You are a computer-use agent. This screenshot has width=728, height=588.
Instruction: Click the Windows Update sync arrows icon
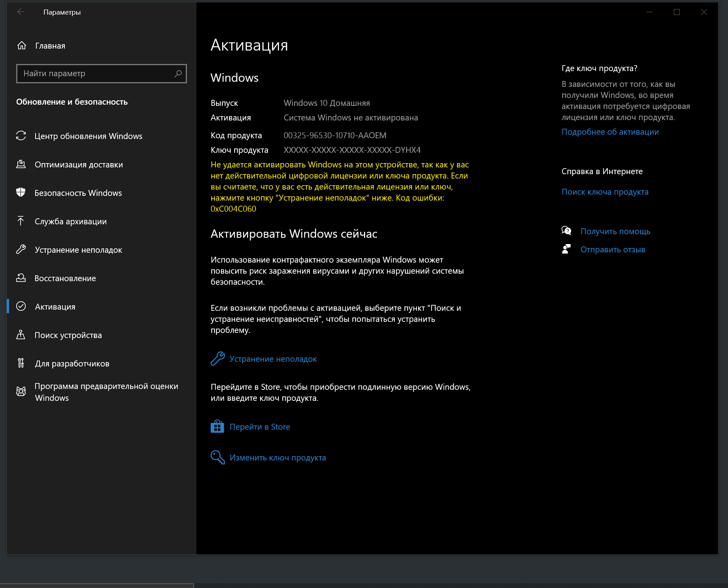[x=21, y=136]
